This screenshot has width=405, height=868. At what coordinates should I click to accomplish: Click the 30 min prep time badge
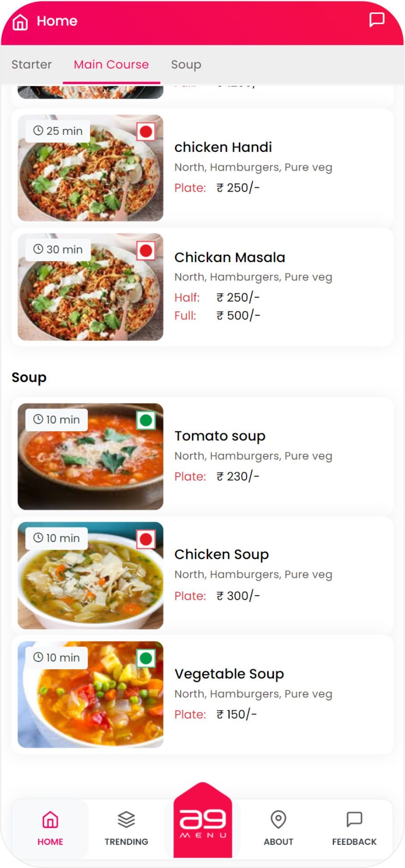(58, 249)
